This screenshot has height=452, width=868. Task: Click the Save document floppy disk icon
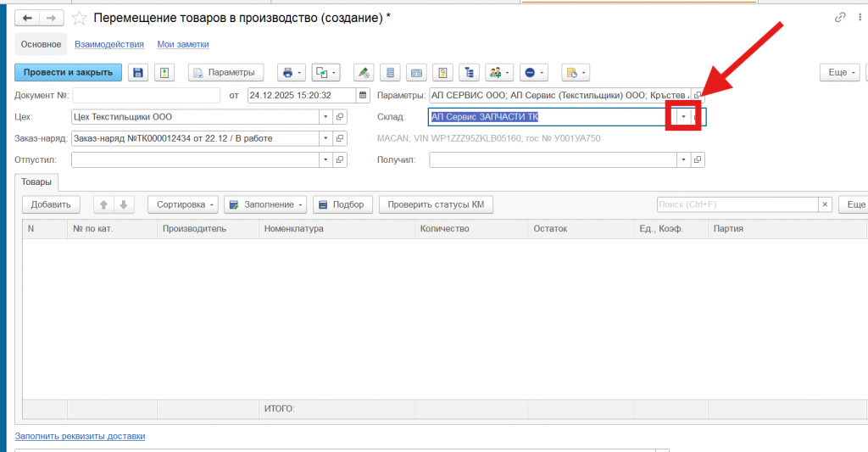pyautogui.click(x=137, y=73)
